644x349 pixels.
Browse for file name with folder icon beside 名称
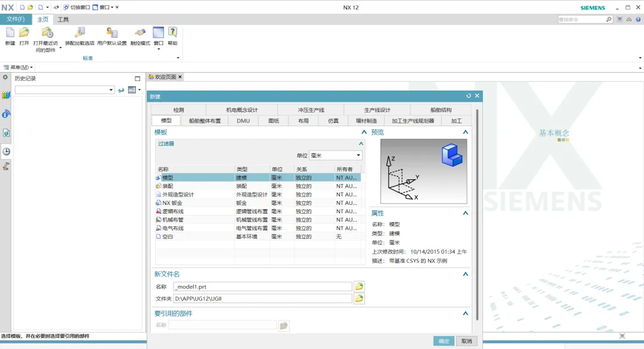pyautogui.click(x=359, y=286)
